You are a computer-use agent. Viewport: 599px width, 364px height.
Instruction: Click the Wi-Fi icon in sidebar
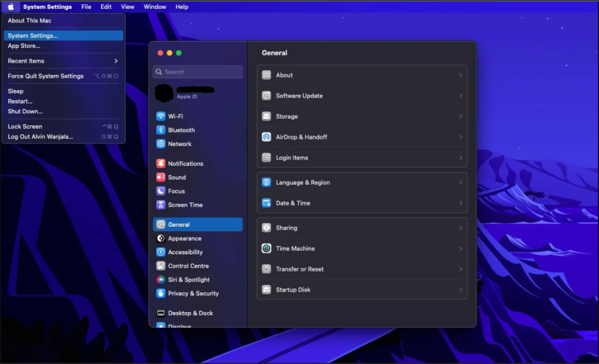[161, 116]
